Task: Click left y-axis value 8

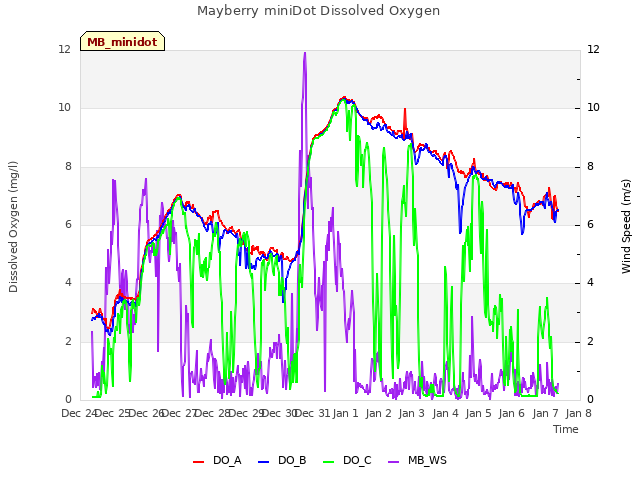Action: pos(68,167)
